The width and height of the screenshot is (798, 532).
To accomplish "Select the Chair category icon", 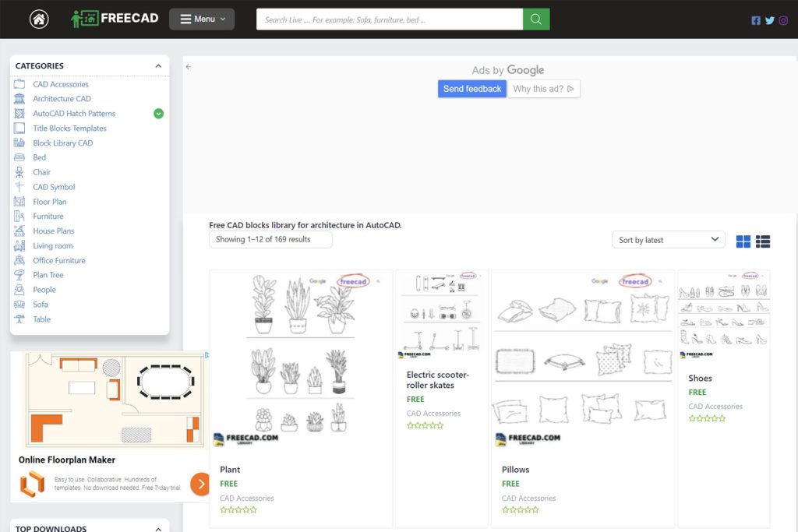I will point(19,172).
